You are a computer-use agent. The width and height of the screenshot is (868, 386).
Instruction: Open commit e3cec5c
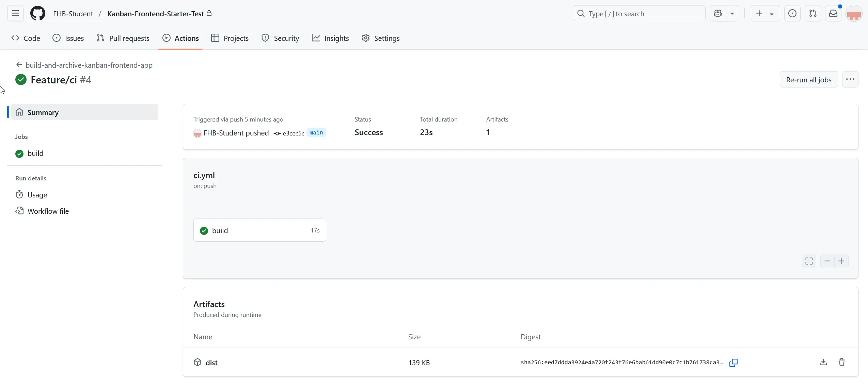pyautogui.click(x=294, y=133)
